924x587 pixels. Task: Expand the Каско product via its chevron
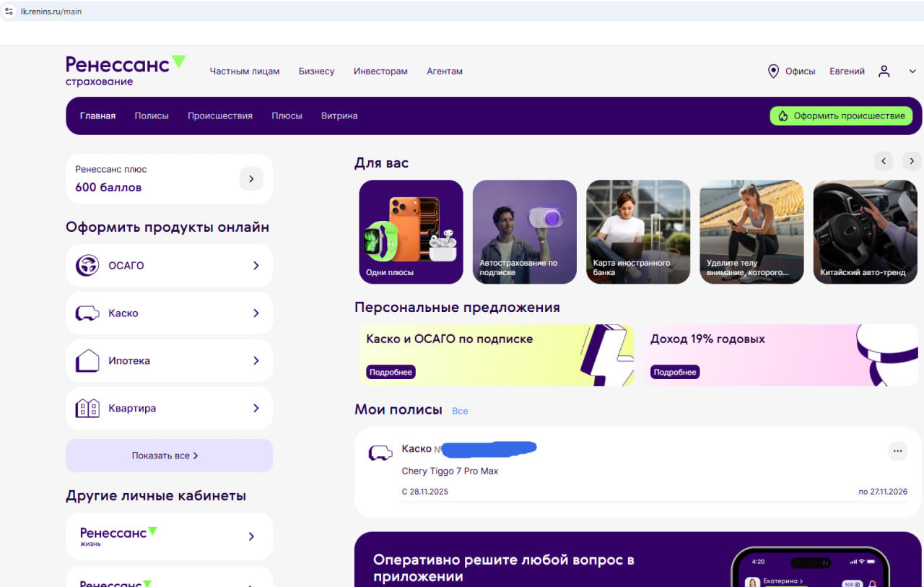coord(256,313)
